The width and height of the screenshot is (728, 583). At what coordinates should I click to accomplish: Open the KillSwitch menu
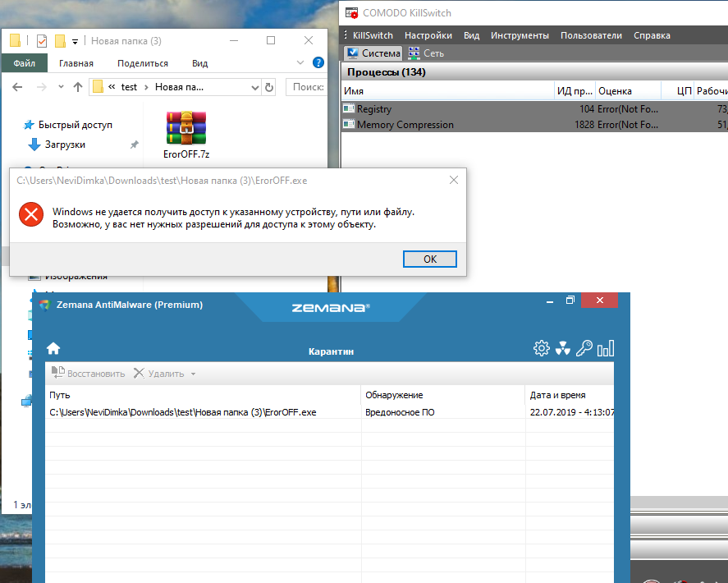[373, 35]
